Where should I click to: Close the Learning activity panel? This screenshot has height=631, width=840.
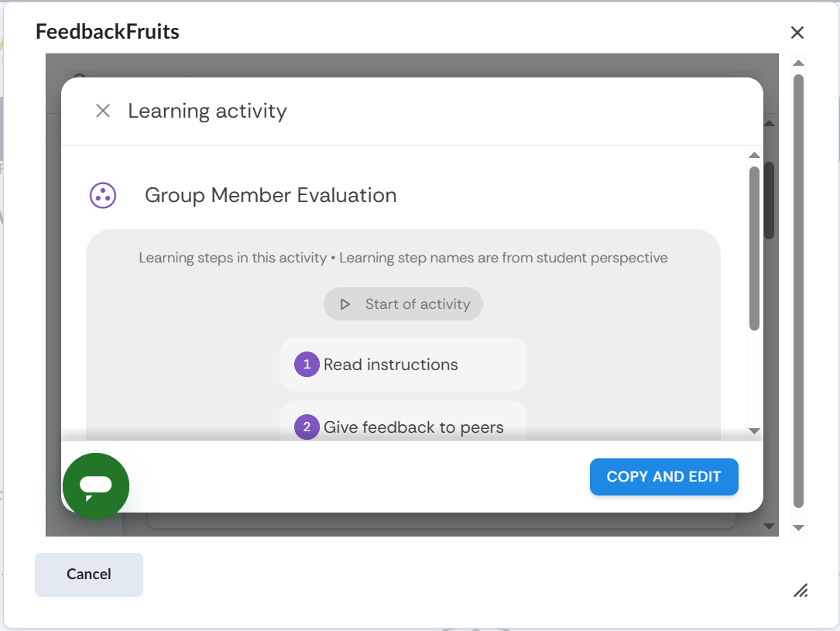103,111
